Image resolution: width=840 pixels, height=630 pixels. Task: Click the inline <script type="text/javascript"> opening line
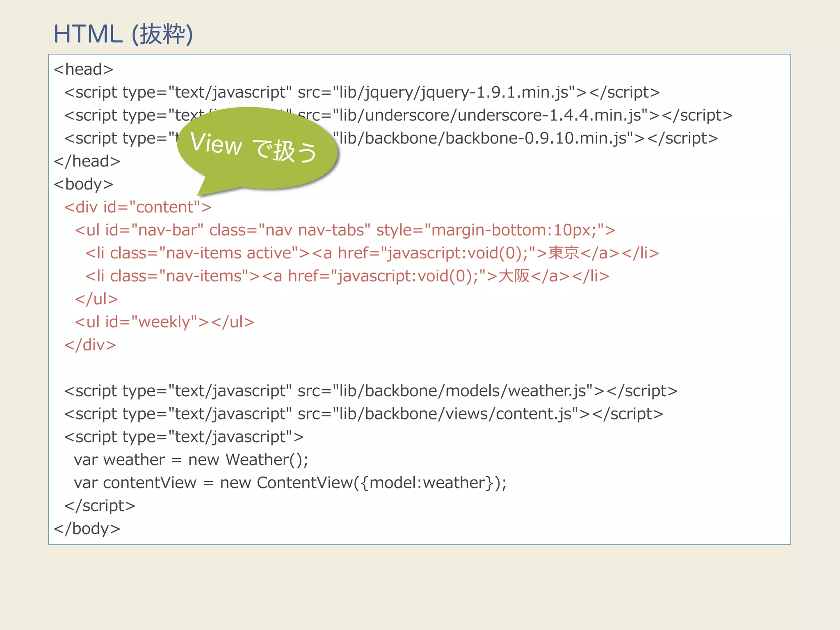pos(184,437)
